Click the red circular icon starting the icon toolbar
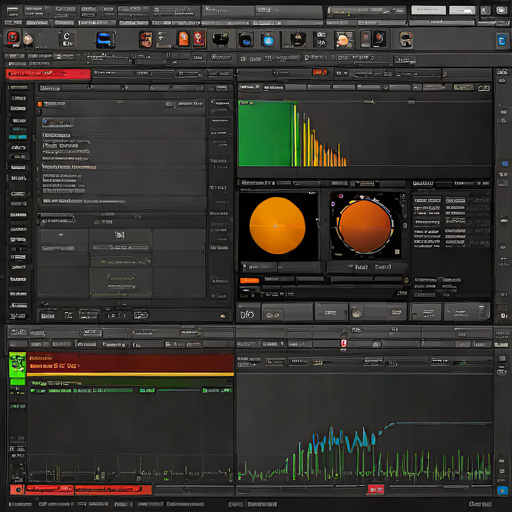Image resolution: width=512 pixels, height=512 pixels. coord(13,38)
